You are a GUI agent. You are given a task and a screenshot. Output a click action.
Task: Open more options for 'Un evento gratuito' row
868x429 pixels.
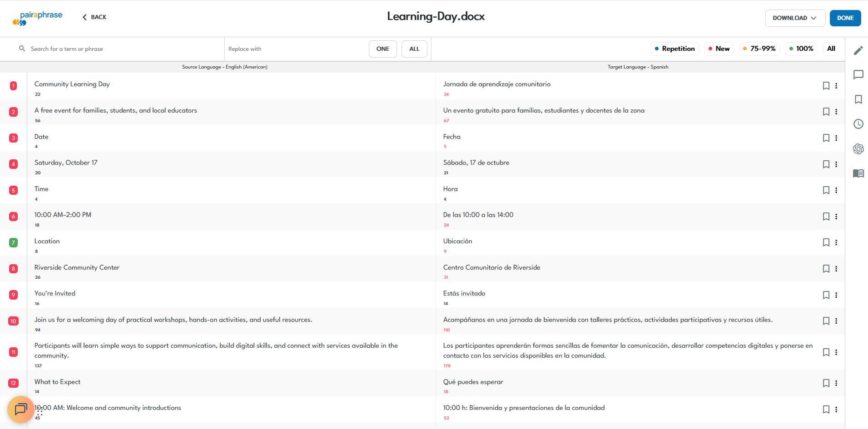coord(836,112)
